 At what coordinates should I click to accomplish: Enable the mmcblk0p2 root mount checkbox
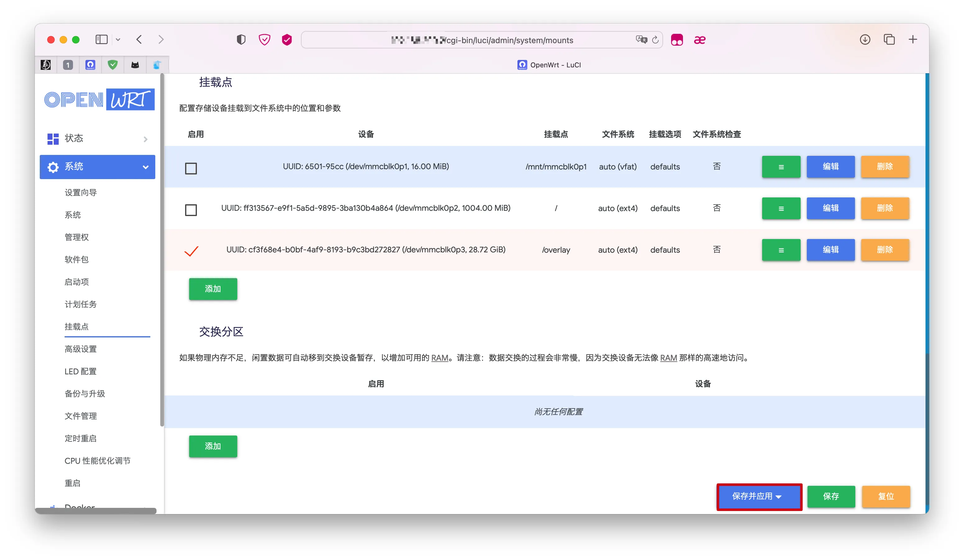[191, 210]
